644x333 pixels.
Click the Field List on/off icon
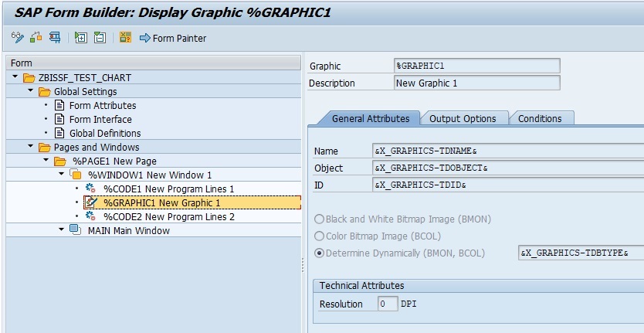pos(125,38)
